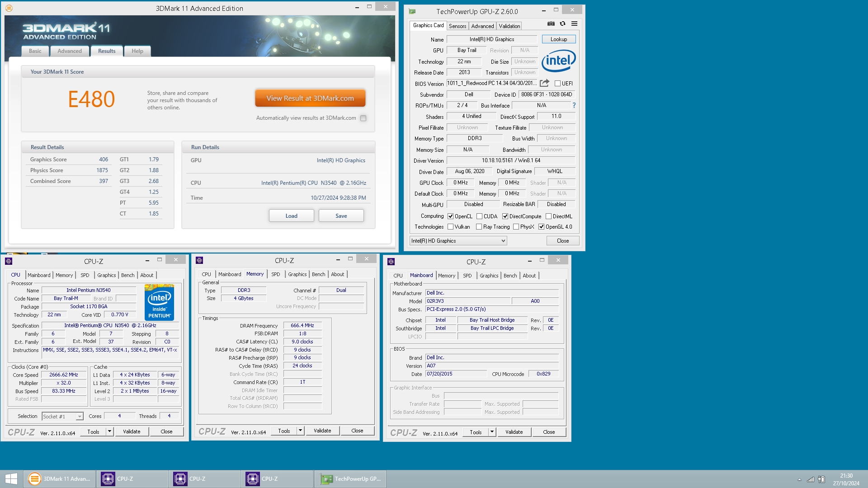Open the GPU-Z hamburger menu icon
The image size is (868, 488).
coord(574,24)
